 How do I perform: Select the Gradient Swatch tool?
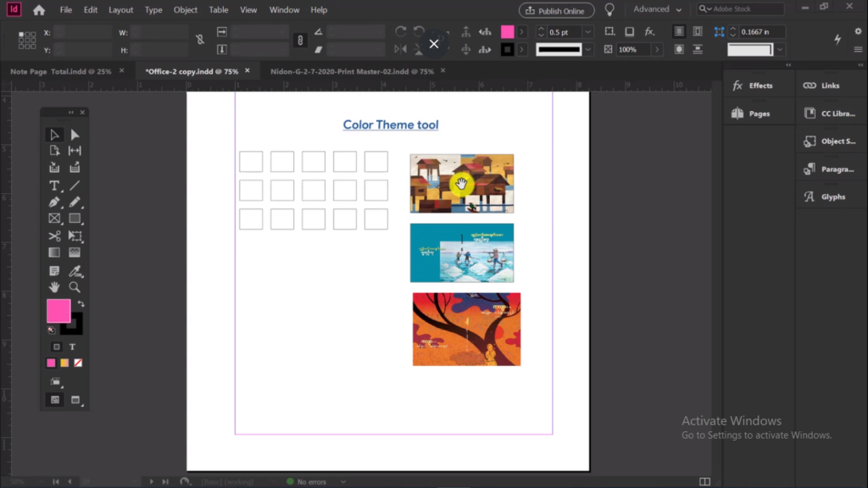(54, 252)
